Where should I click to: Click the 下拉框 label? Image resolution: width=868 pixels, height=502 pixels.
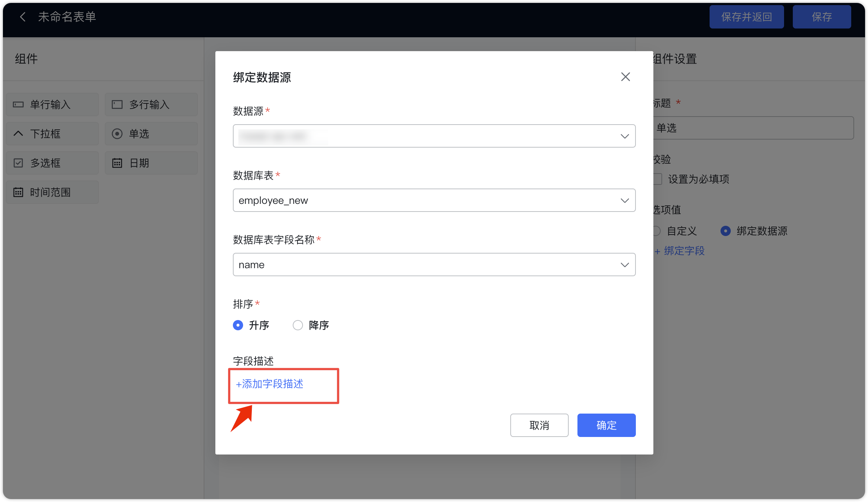coord(45,134)
